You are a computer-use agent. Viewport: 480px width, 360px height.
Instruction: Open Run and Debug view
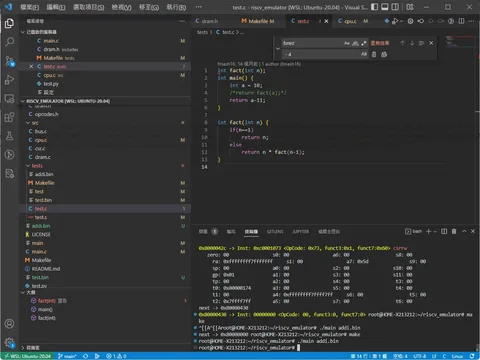pos(9,80)
